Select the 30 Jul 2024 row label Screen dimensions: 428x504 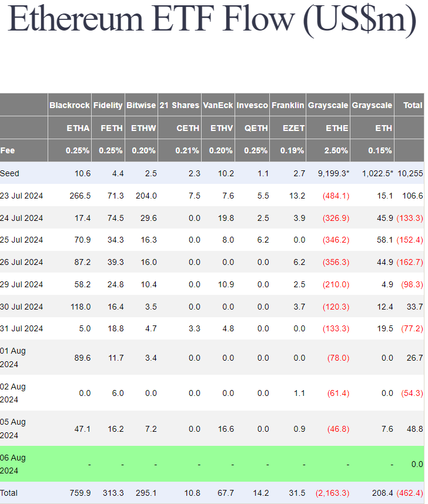point(21,307)
